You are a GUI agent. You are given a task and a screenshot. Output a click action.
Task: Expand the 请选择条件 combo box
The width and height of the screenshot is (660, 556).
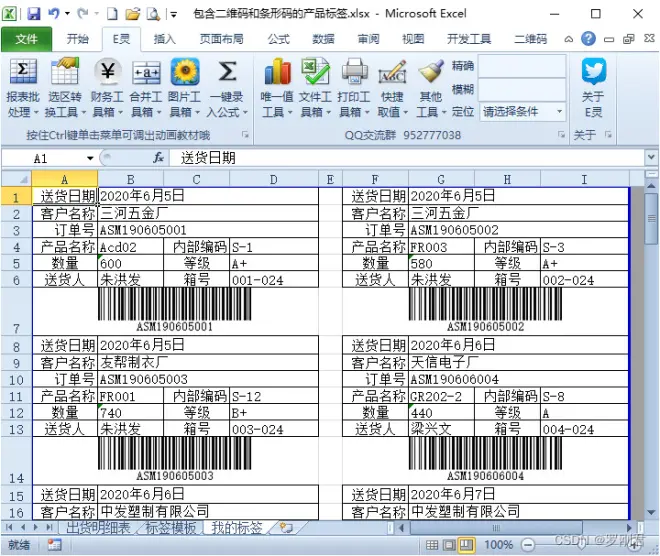[559, 112]
